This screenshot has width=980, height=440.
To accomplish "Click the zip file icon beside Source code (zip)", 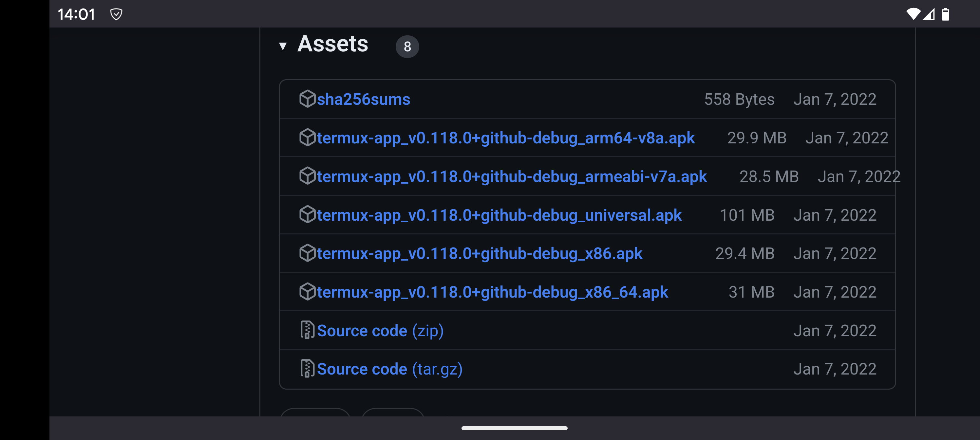I will (x=307, y=330).
